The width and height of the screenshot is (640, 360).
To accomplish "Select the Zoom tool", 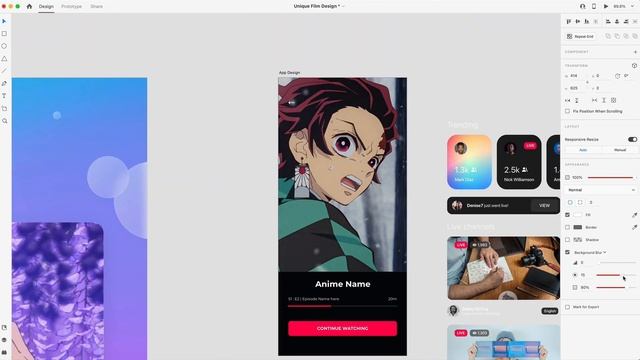I will 4,121.
